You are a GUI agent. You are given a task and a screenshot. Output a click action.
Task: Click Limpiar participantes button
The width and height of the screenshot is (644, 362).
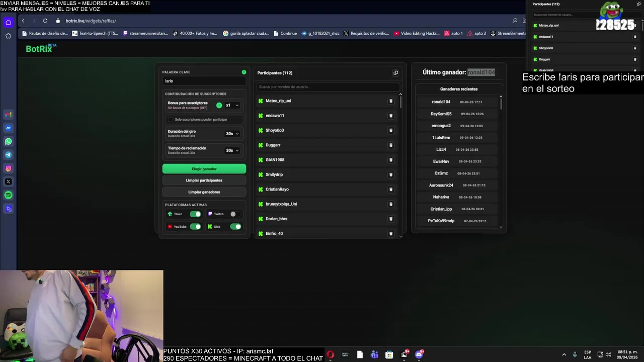point(204,180)
